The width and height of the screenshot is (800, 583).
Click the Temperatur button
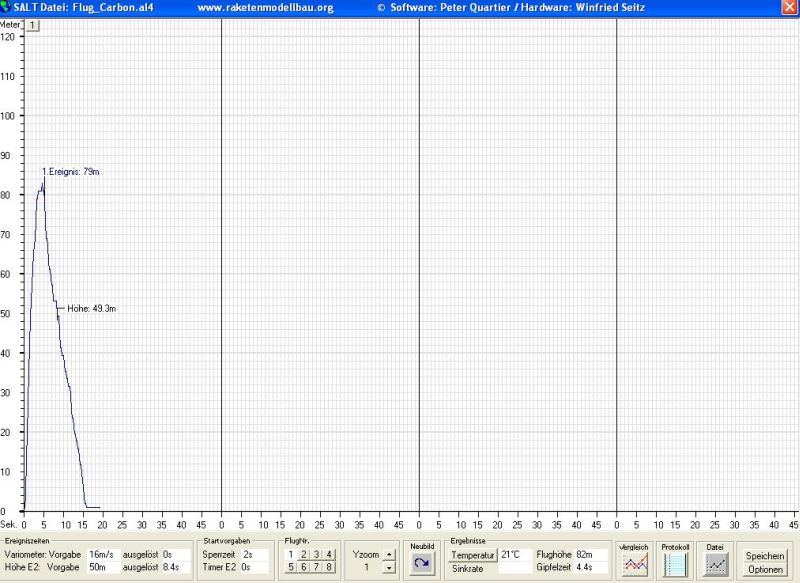472,554
